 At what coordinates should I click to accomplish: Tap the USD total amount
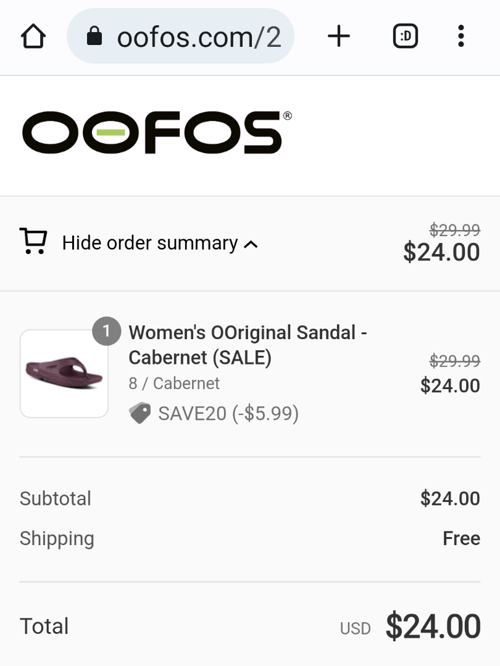(x=433, y=626)
